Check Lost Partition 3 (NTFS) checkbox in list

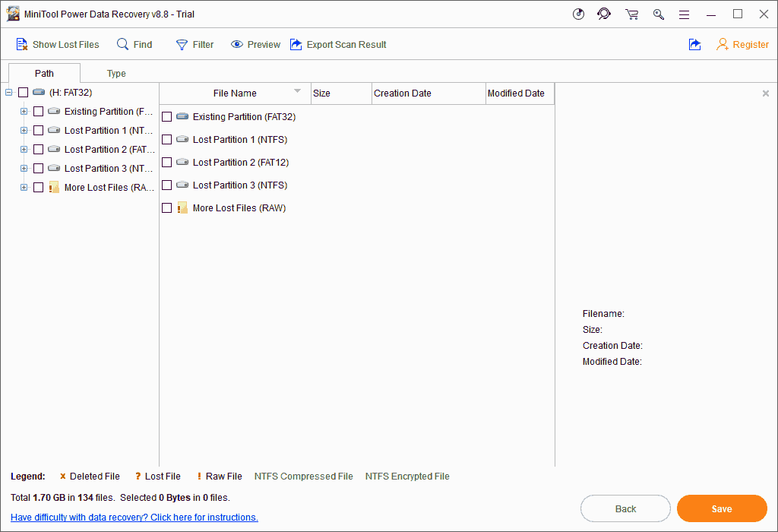(x=166, y=185)
